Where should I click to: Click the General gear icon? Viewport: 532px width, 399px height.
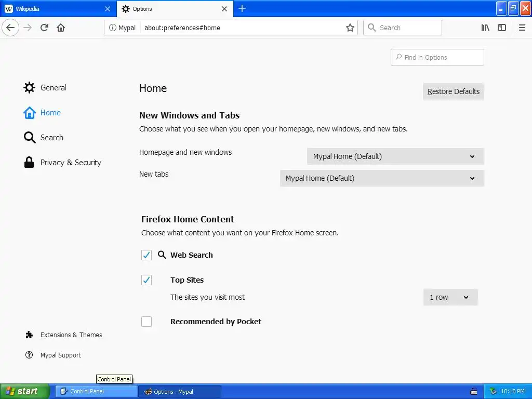click(29, 87)
